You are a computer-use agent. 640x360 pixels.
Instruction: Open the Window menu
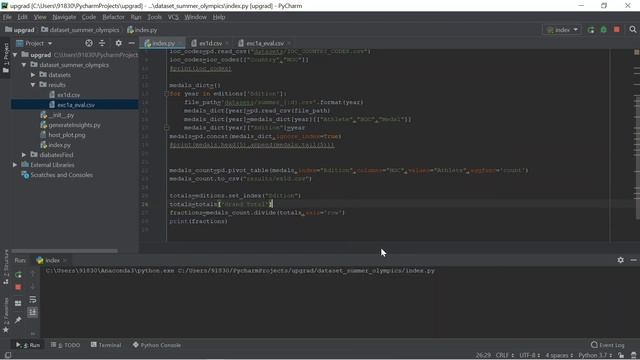click(x=196, y=17)
